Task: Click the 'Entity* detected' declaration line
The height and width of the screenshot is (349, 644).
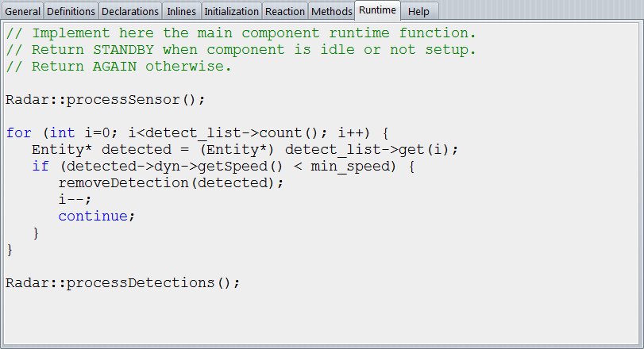Action: (245, 150)
